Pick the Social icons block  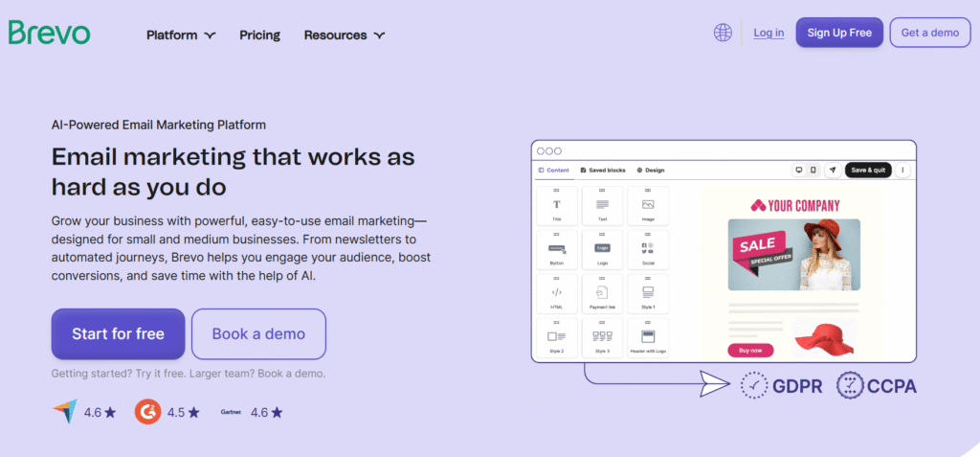point(648,251)
